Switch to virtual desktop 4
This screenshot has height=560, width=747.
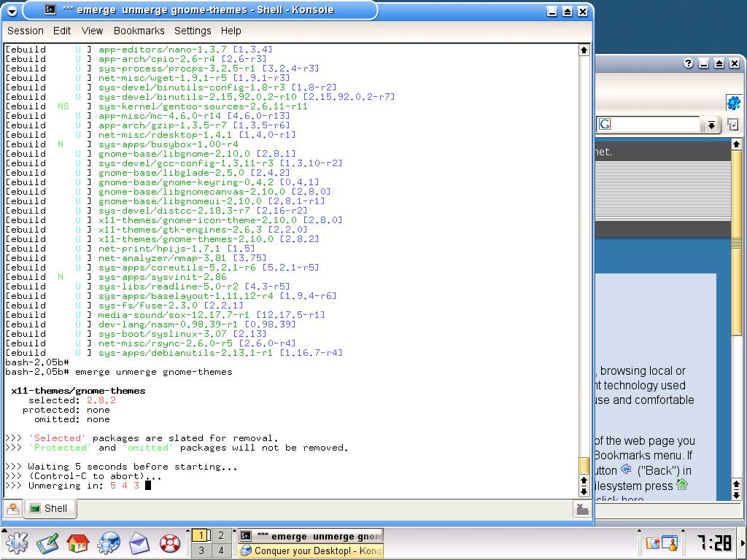pyautogui.click(x=221, y=551)
